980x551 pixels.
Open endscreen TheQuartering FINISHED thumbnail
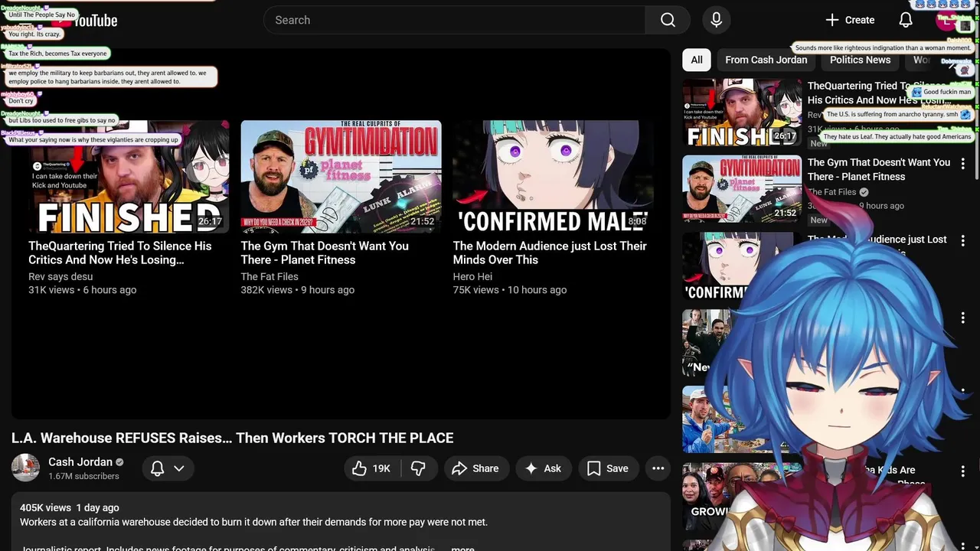129,177
